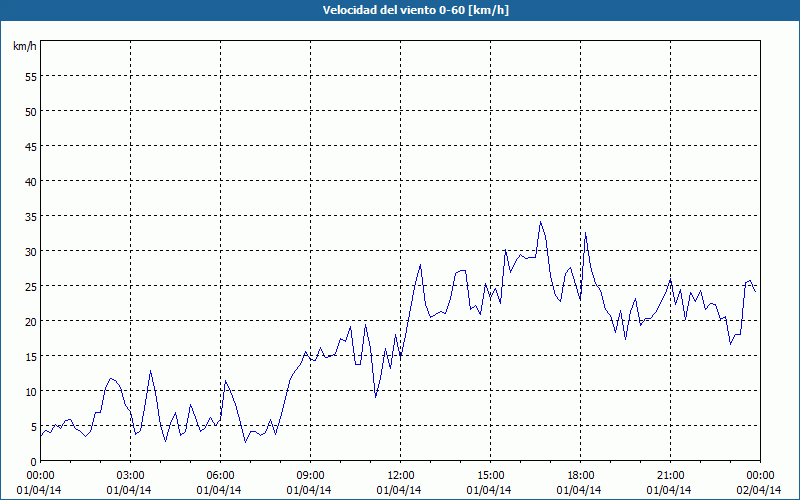
Task: Click the 18:00 time label on the horizontal axis
Action: (581, 476)
